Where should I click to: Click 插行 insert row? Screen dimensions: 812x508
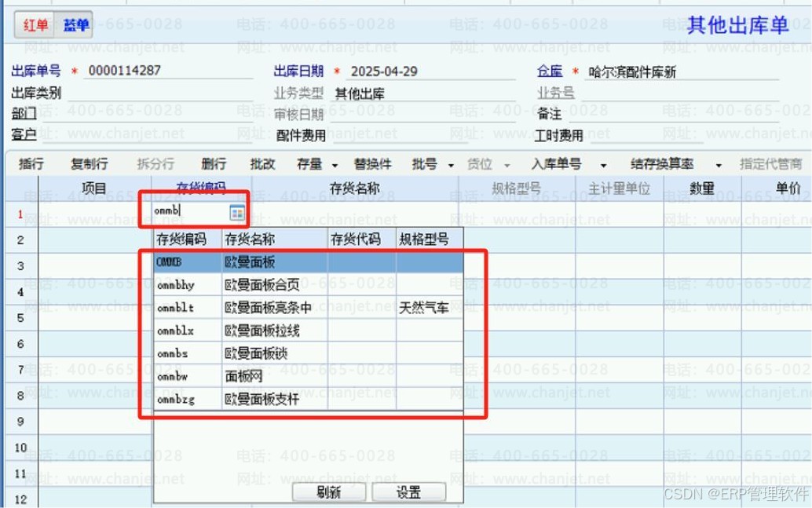tap(31, 164)
